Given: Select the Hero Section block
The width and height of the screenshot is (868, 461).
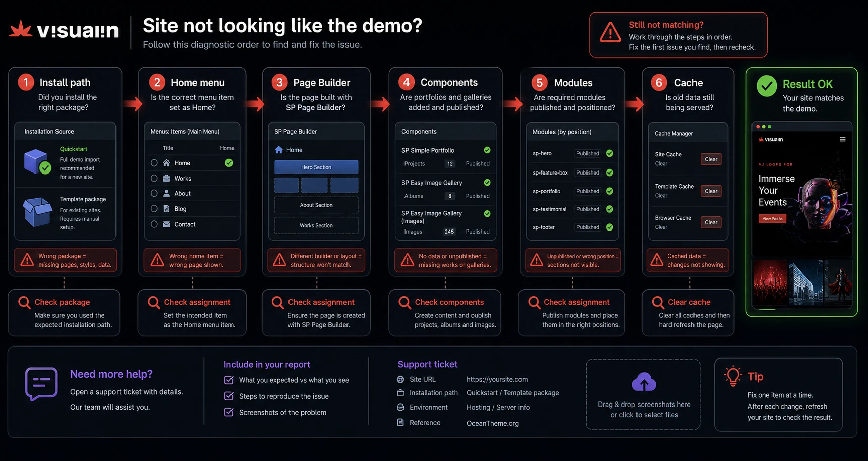Looking at the screenshot, I should click(316, 167).
